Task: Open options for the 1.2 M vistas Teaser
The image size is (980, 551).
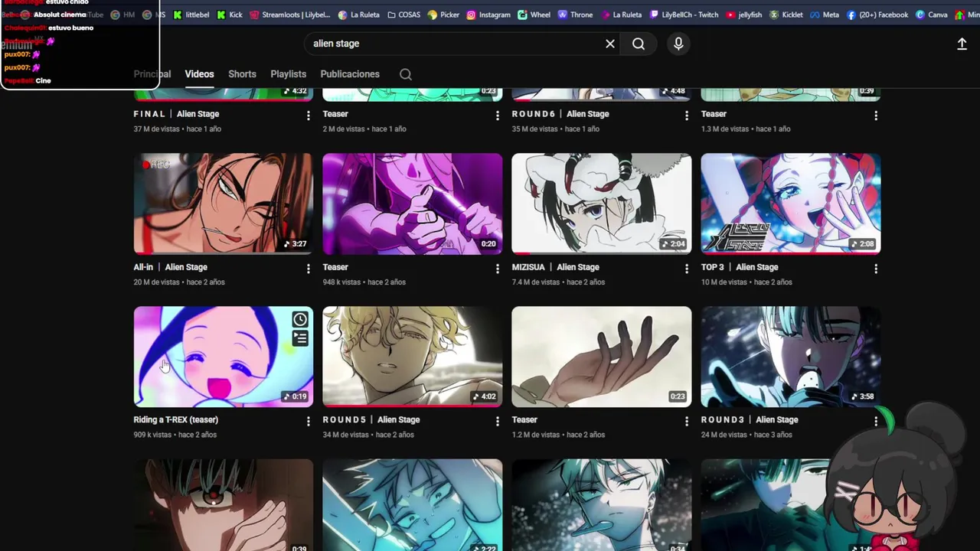Action: pyautogui.click(x=687, y=421)
